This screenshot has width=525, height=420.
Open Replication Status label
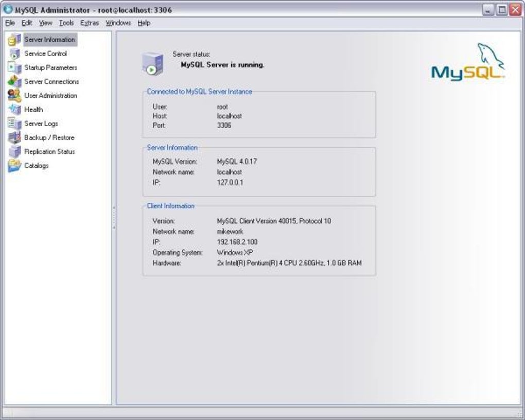tap(49, 152)
